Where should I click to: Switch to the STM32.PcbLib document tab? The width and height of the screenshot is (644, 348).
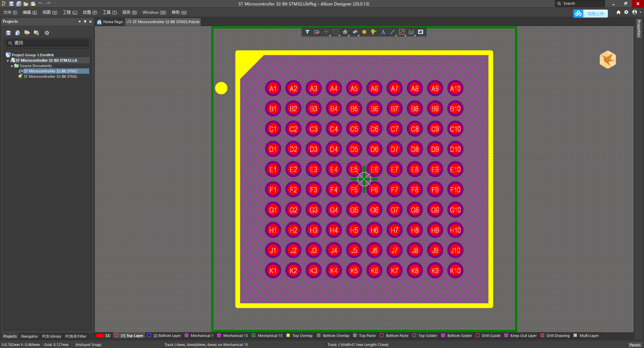point(163,22)
